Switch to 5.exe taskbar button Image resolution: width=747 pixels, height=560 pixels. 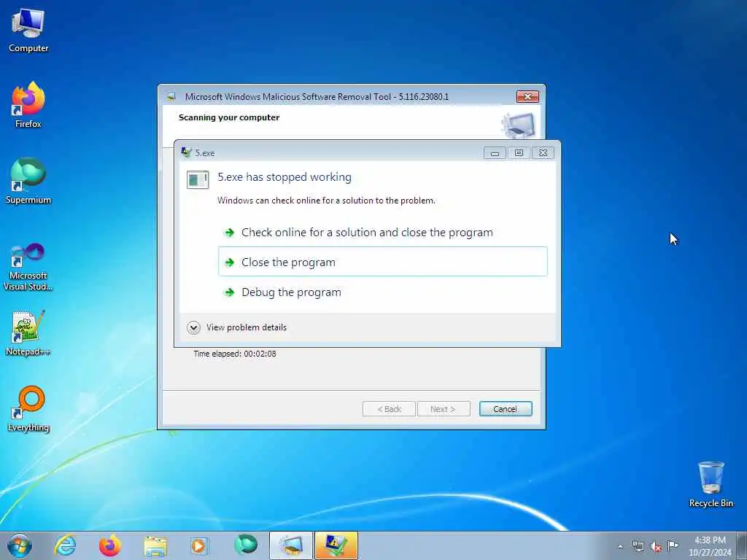click(x=336, y=545)
